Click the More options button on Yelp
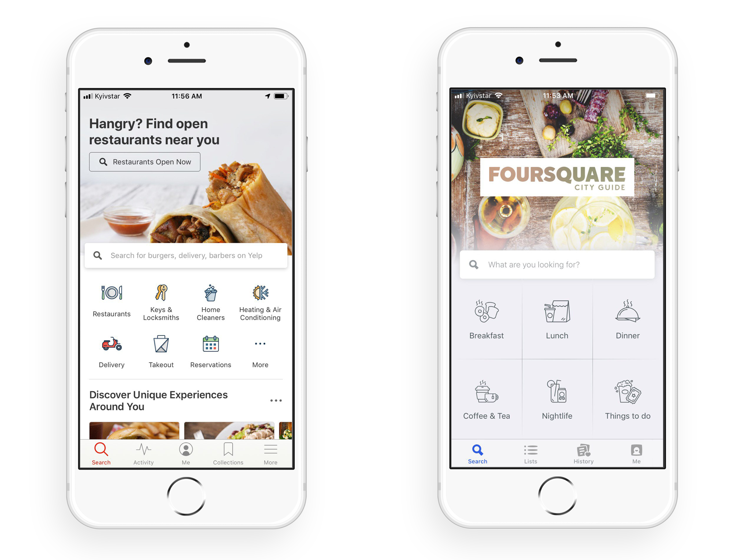This screenshot has height=560, width=746. pyautogui.click(x=260, y=347)
